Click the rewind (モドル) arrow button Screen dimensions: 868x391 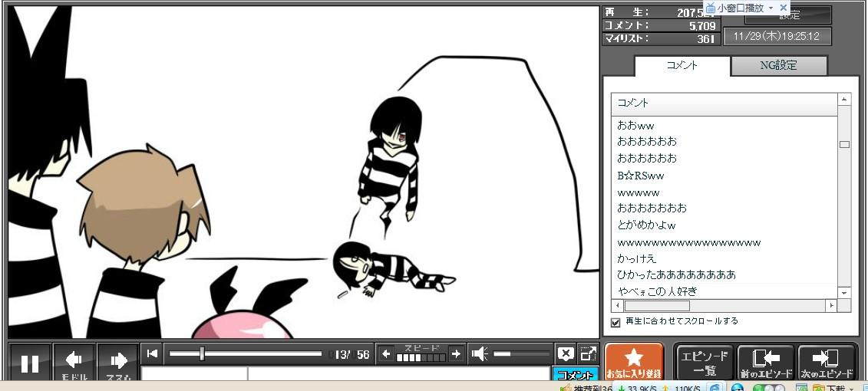pos(74,362)
